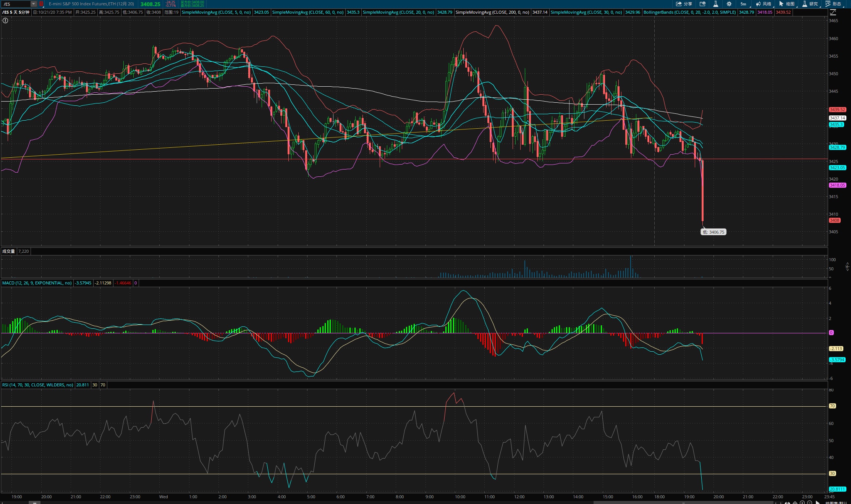This screenshot has height=504, width=851.
Task: Click the RSI 20.811 header value
Action: click(83, 385)
